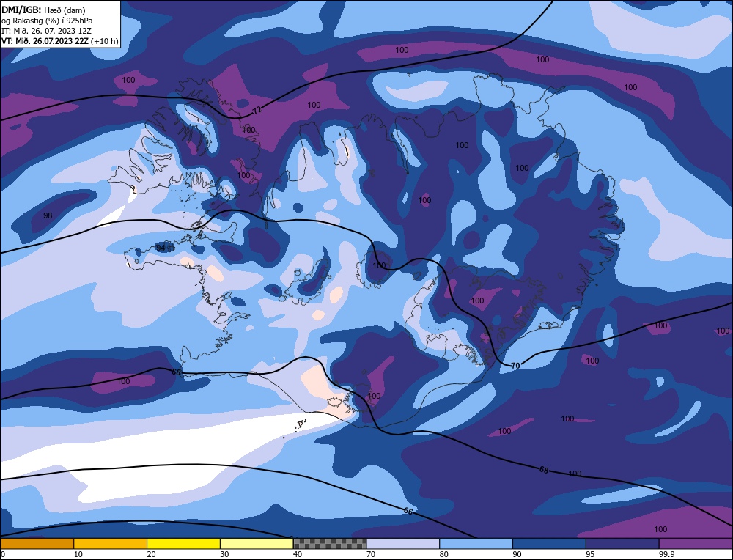Select the pale yellow 30–40 legend swatch
Screen dimensions: 733x560
257,544
